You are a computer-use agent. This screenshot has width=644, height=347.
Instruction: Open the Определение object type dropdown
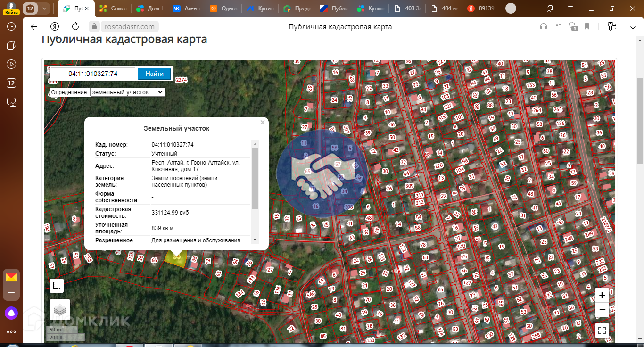tap(127, 92)
